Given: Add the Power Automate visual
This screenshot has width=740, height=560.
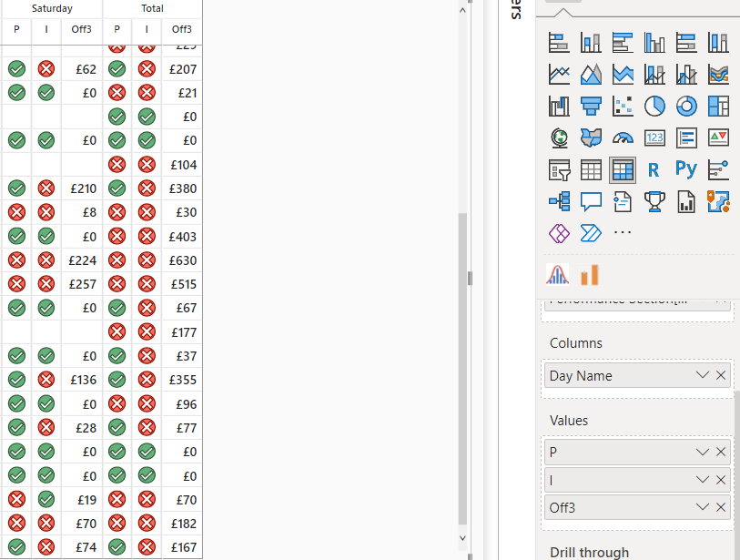Looking at the screenshot, I should click(591, 233).
